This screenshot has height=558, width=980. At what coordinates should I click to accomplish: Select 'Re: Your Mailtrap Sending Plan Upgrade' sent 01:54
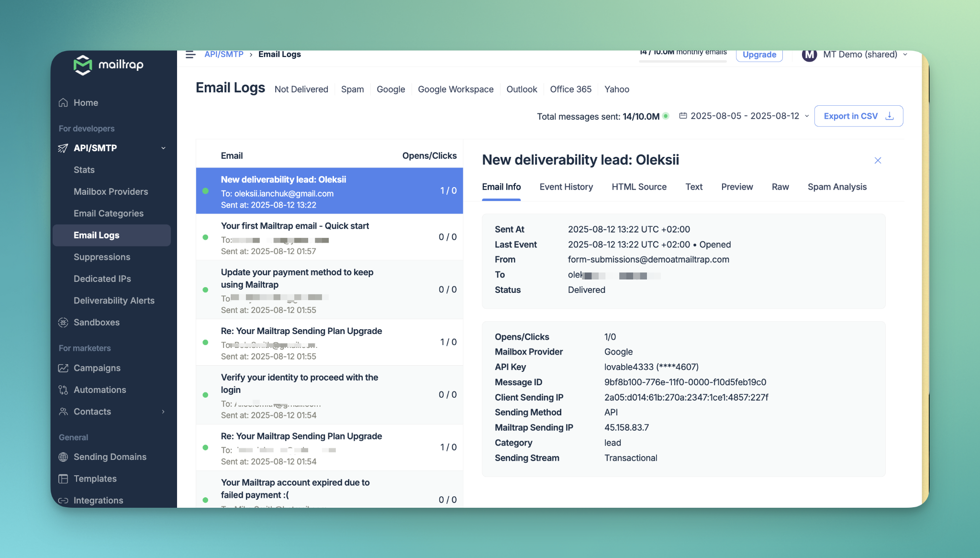329,448
